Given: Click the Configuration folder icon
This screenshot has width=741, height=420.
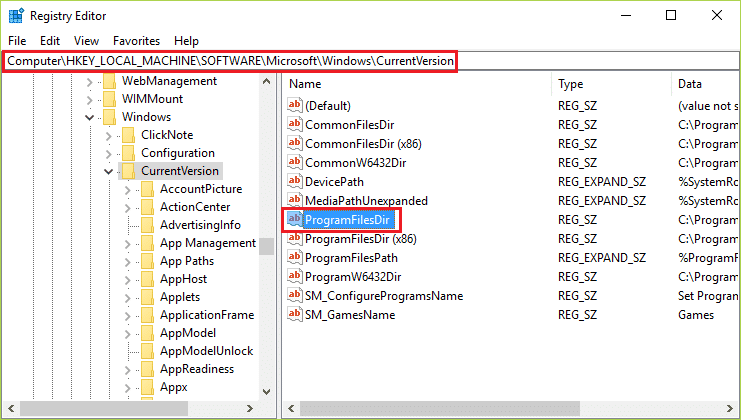Looking at the screenshot, I should pos(129,153).
